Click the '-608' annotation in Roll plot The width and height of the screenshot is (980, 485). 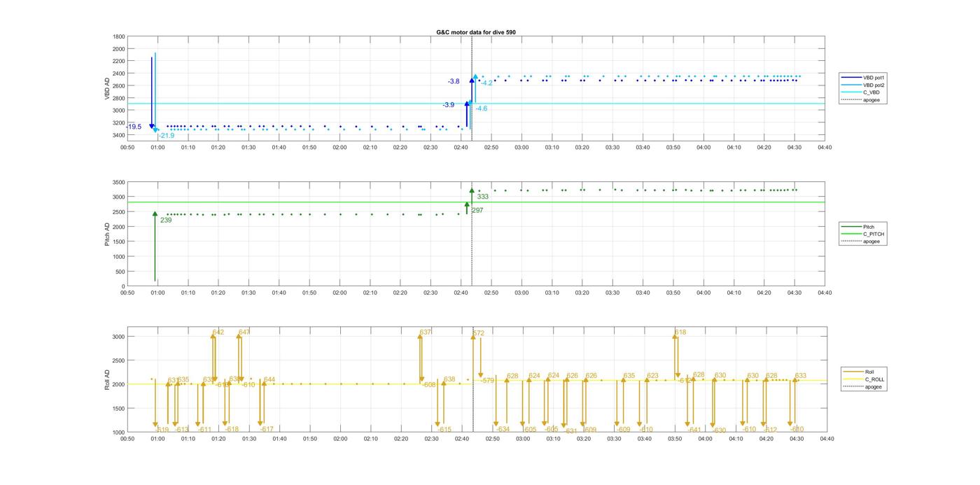pos(428,385)
